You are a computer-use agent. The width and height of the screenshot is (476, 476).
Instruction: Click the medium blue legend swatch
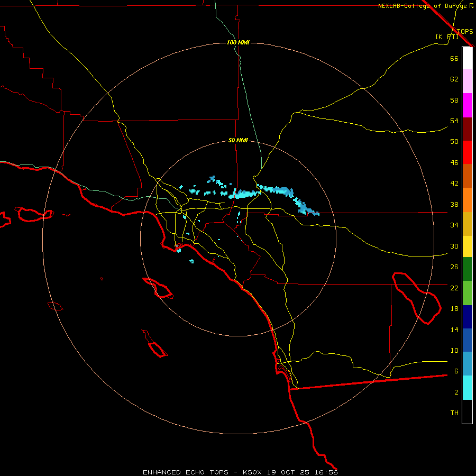[467, 340]
